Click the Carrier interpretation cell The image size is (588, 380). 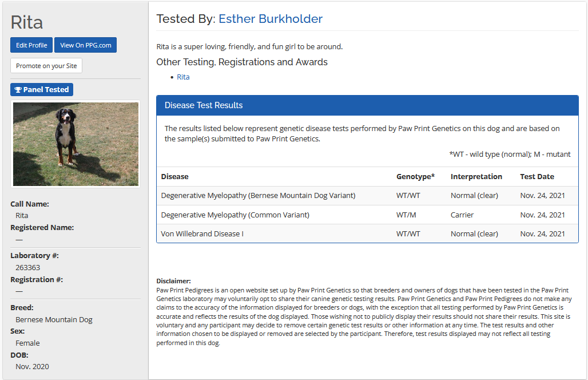pos(462,215)
